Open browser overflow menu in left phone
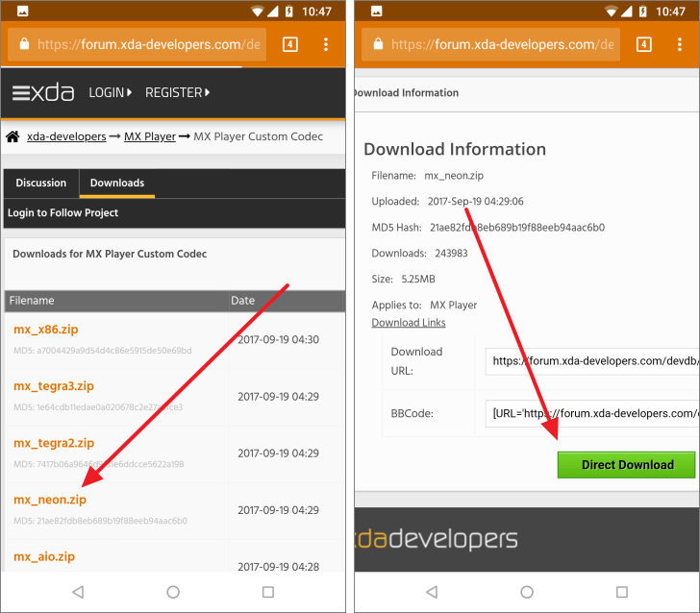The width and height of the screenshot is (700, 613). click(326, 44)
